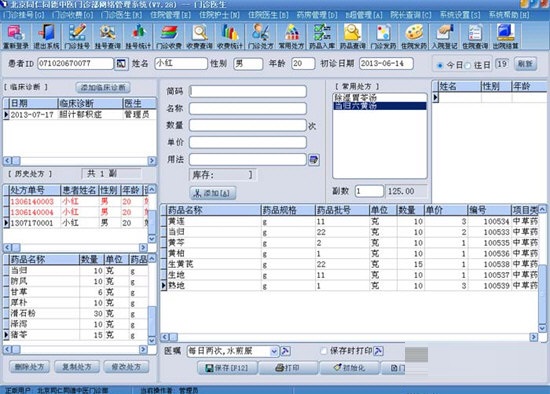Open the 门诊挂号 registration toolbar icon
This screenshot has height=394, width=550.
click(77, 36)
